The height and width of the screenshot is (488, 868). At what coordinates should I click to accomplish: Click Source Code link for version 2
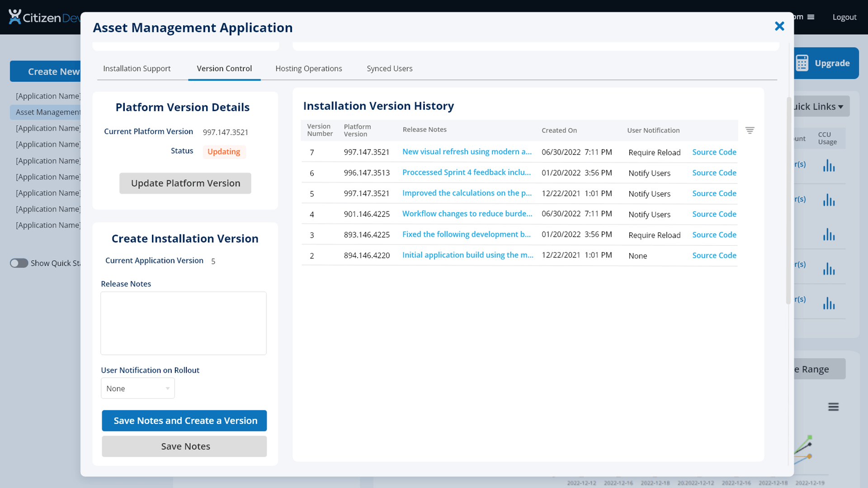(714, 255)
